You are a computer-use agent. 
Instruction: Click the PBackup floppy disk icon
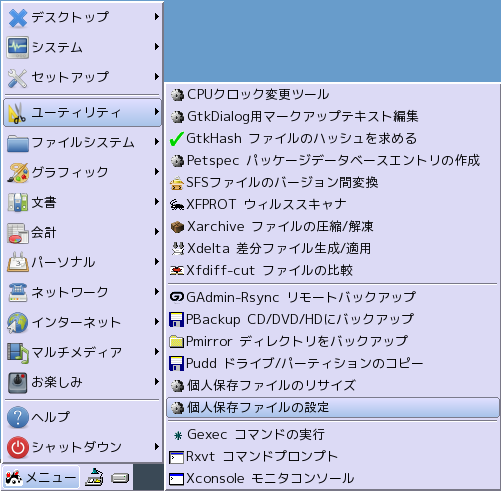(x=177, y=319)
